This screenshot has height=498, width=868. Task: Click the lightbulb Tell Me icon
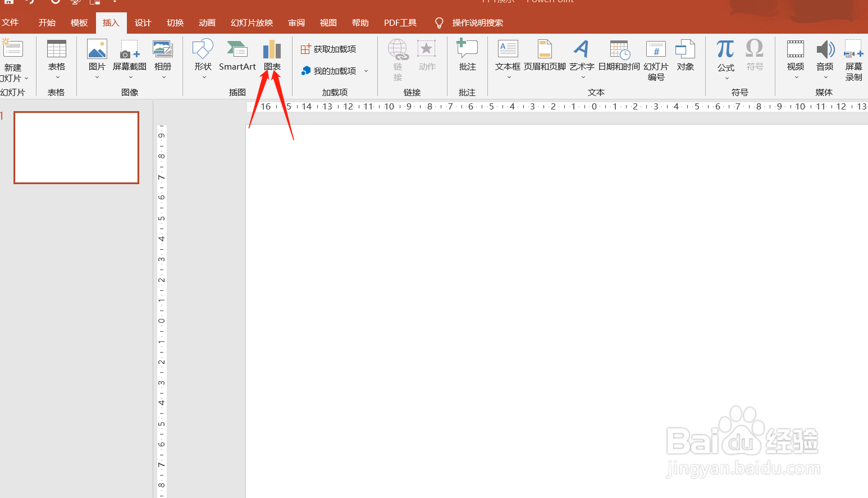coord(439,23)
